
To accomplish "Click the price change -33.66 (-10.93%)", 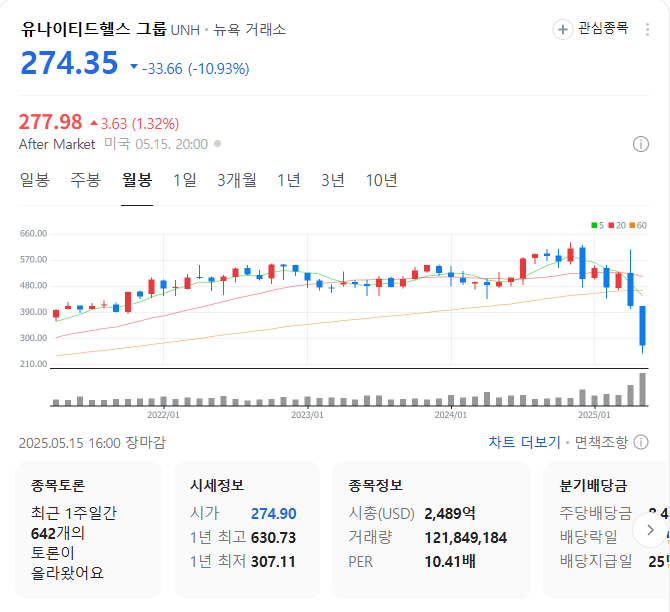I will [x=195, y=68].
